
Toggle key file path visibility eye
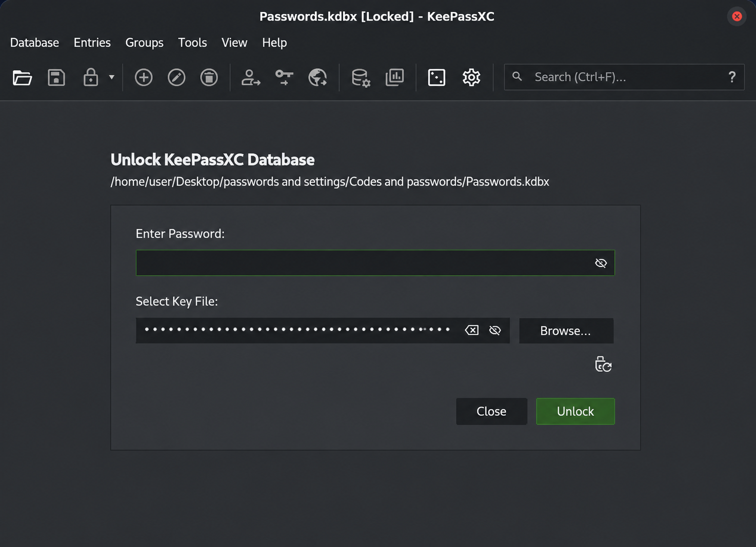pyautogui.click(x=495, y=330)
